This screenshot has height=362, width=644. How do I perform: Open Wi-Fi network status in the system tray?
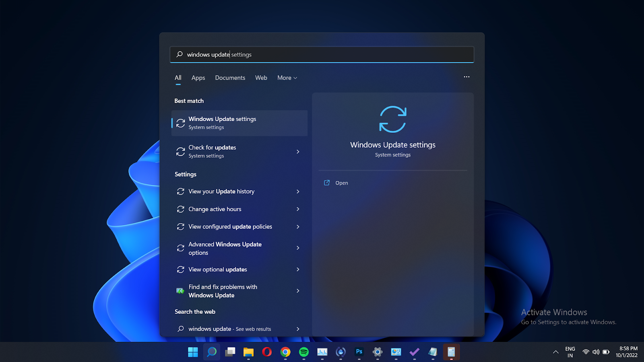586,352
